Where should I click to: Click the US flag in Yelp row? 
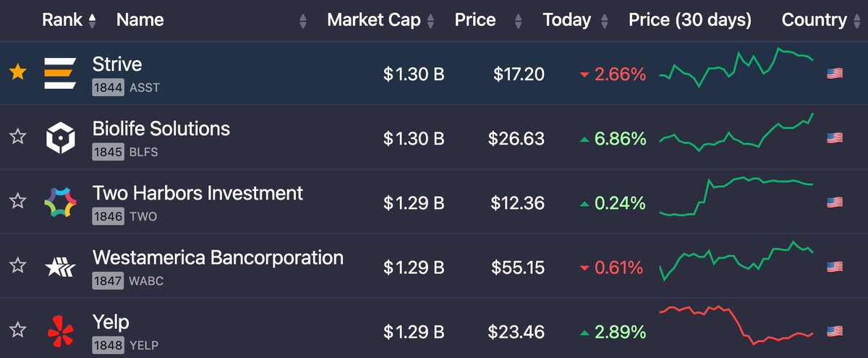[835, 331]
